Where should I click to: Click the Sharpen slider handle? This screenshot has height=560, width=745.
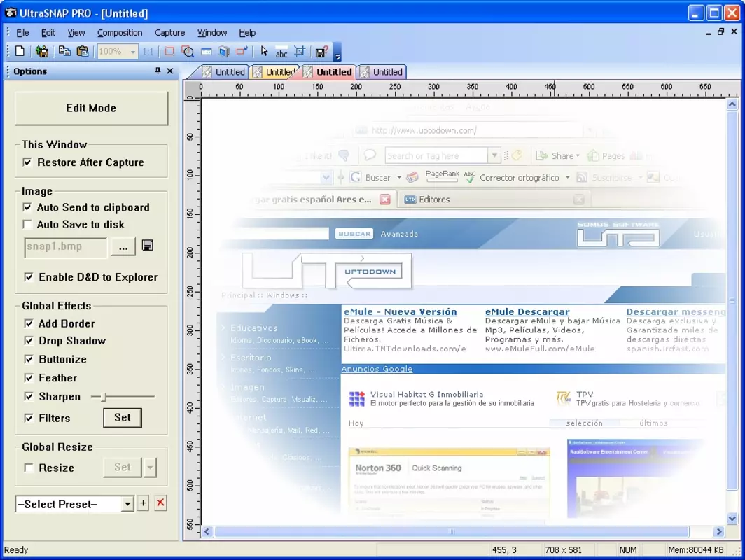click(x=104, y=397)
